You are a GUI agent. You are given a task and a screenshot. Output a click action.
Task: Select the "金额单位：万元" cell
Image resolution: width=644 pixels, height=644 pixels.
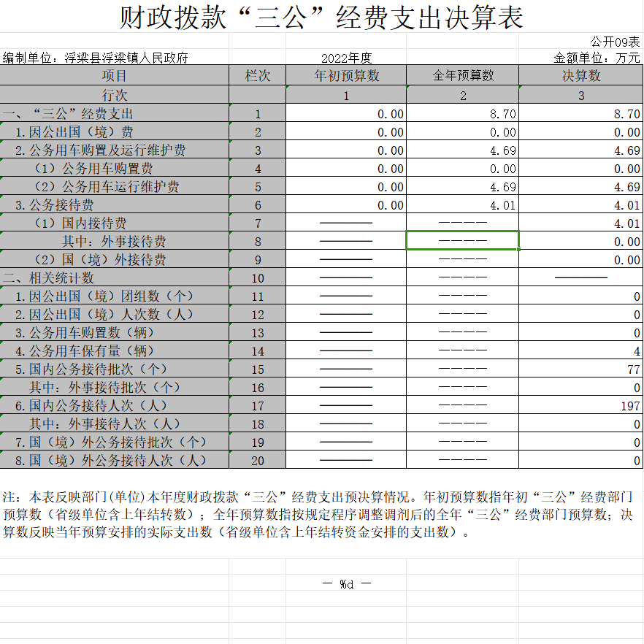tap(597, 58)
